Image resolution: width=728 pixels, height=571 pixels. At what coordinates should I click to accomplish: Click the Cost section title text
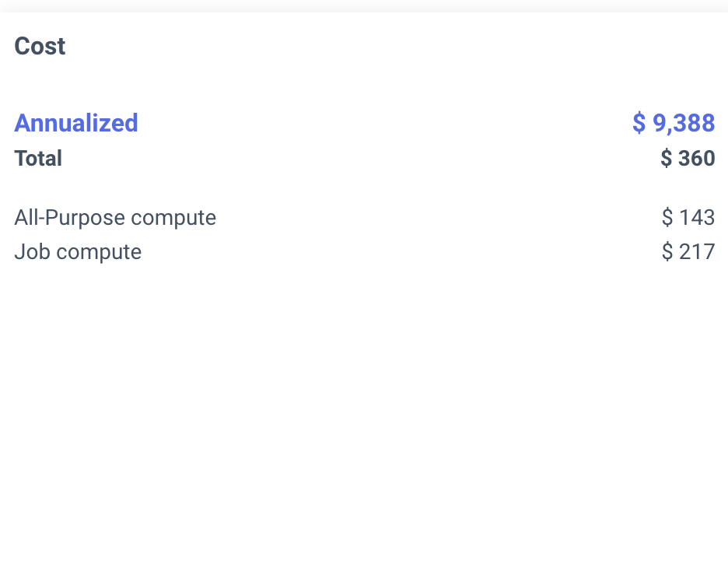[39, 46]
